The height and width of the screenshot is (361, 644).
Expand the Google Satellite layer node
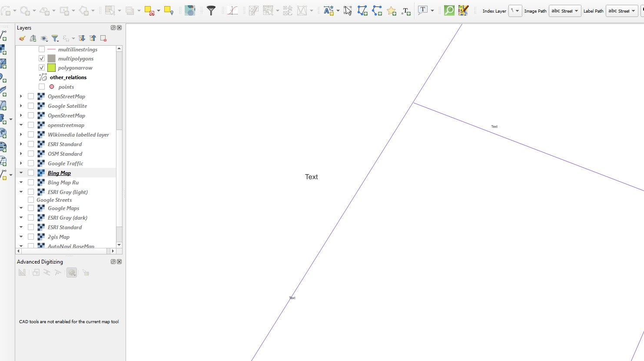coord(21,106)
